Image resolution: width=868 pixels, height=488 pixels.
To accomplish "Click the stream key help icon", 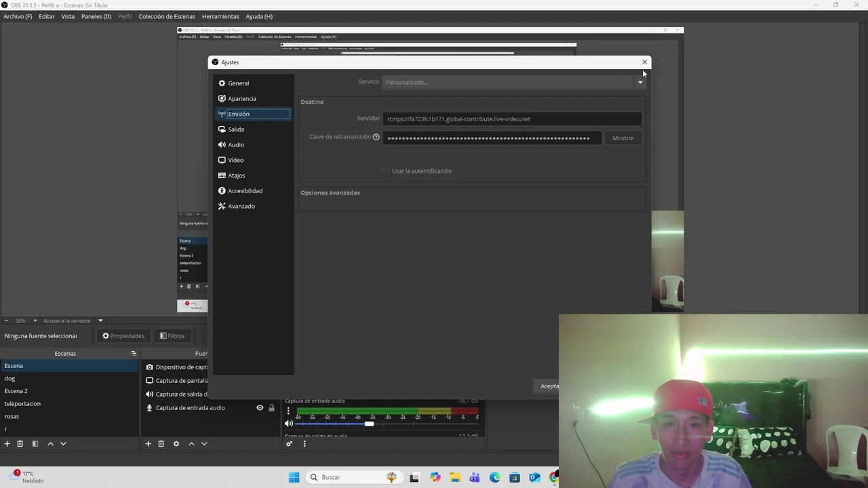I will (376, 137).
